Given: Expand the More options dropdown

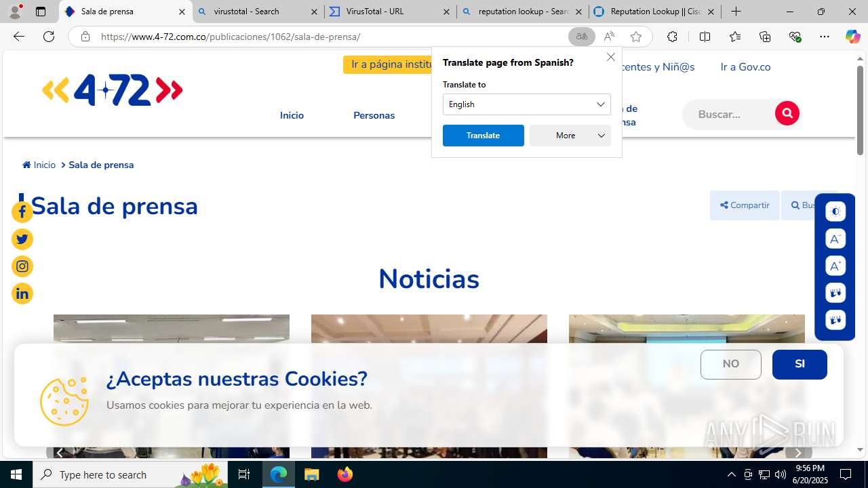Looking at the screenshot, I should (x=570, y=136).
